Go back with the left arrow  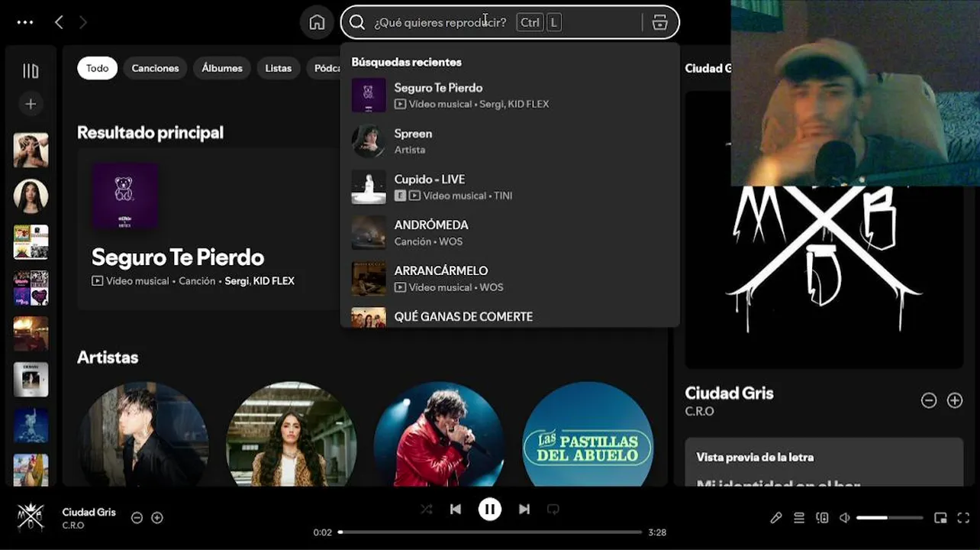click(x=59, y=22)
